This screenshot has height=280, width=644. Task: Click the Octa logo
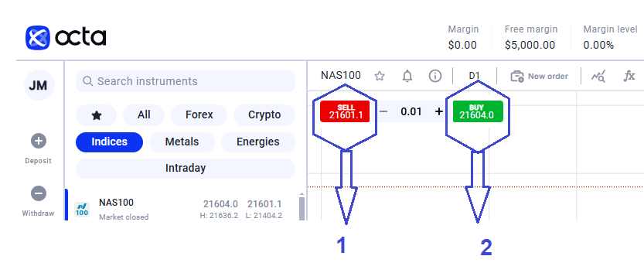pyautogui.click(x=66, y=38)
